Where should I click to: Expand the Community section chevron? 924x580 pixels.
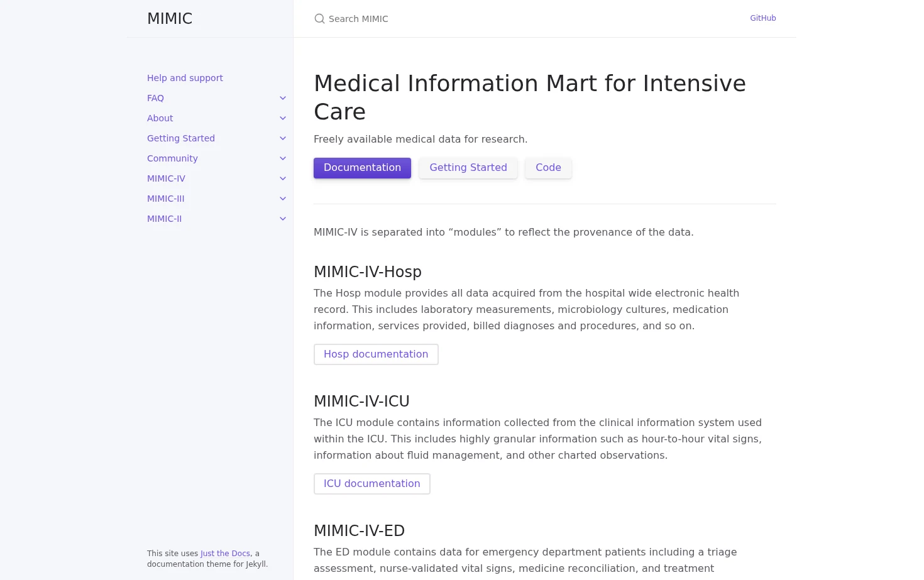(283, 158)
